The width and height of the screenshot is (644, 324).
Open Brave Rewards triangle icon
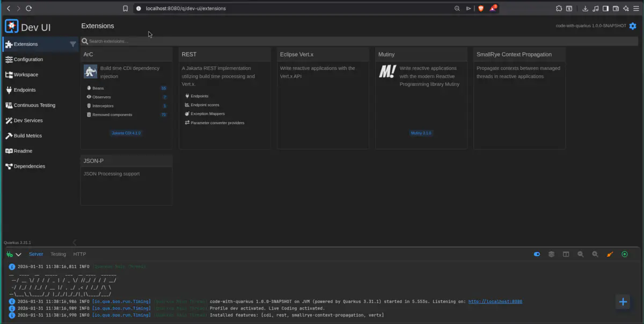coord(493,9)
